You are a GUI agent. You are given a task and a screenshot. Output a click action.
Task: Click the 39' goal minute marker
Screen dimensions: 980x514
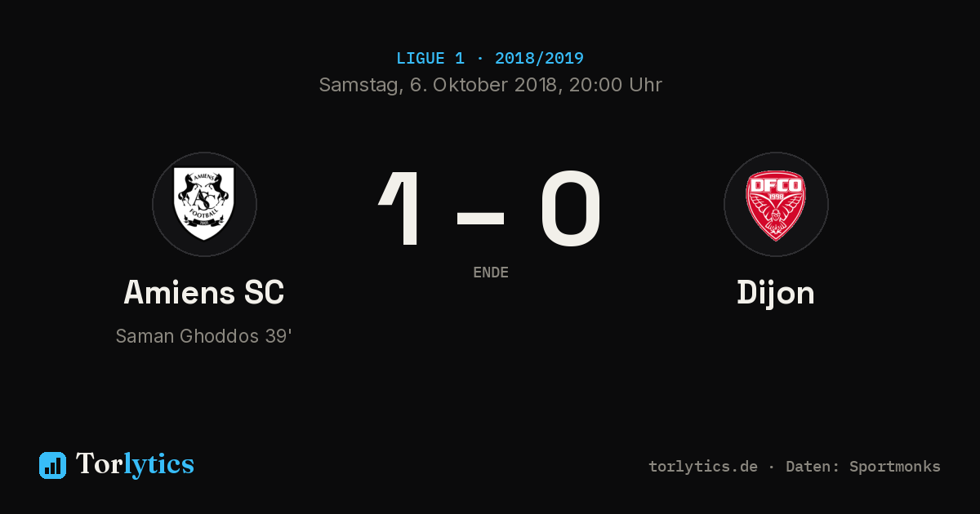pos(278,336)
